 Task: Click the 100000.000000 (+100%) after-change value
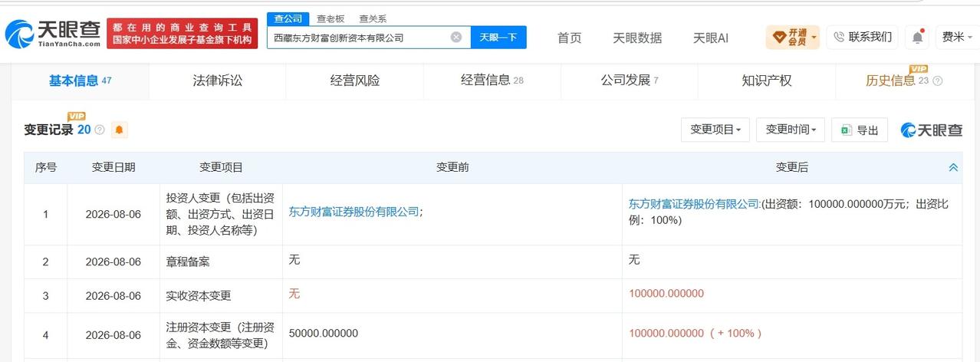click(695, 334)
